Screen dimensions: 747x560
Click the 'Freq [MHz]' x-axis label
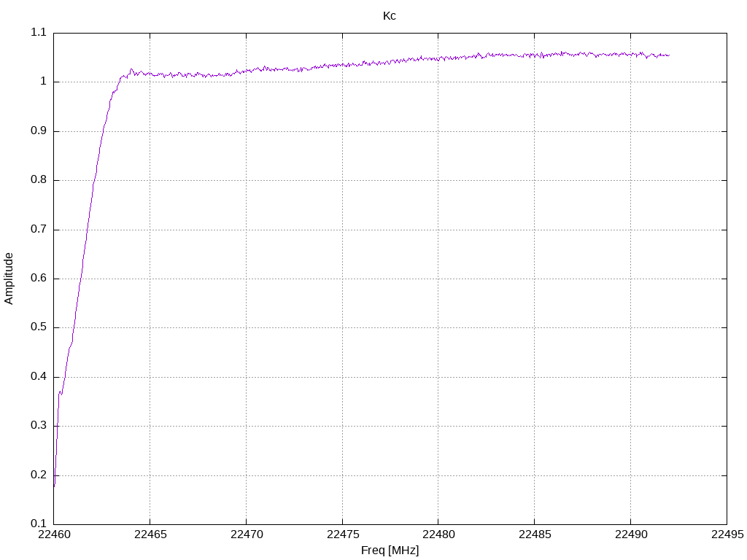[x=390, y=551]
